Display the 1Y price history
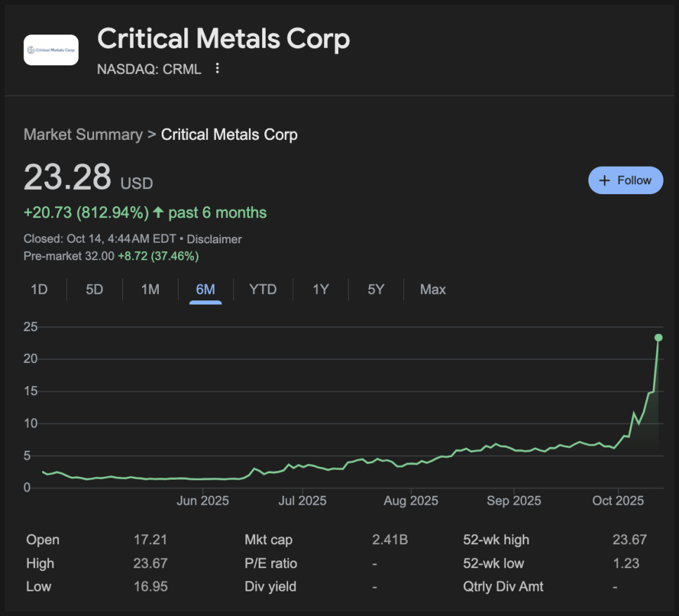 click(x=321, y=289)
